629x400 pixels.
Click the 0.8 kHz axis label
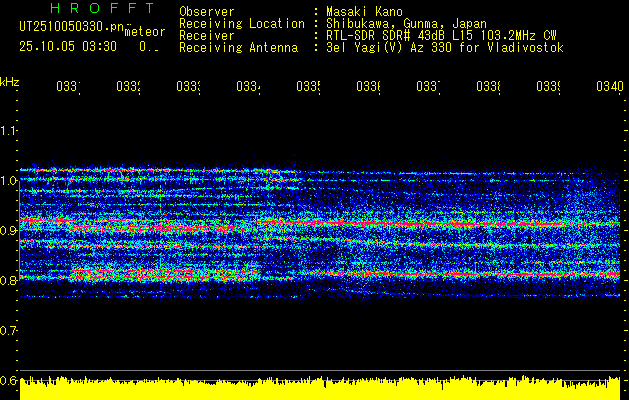9,280
